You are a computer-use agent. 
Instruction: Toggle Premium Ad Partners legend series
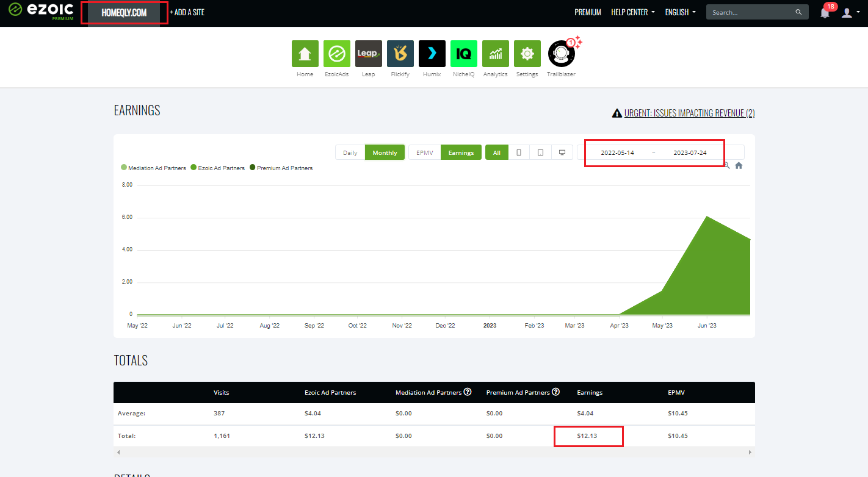coord(281,168)
